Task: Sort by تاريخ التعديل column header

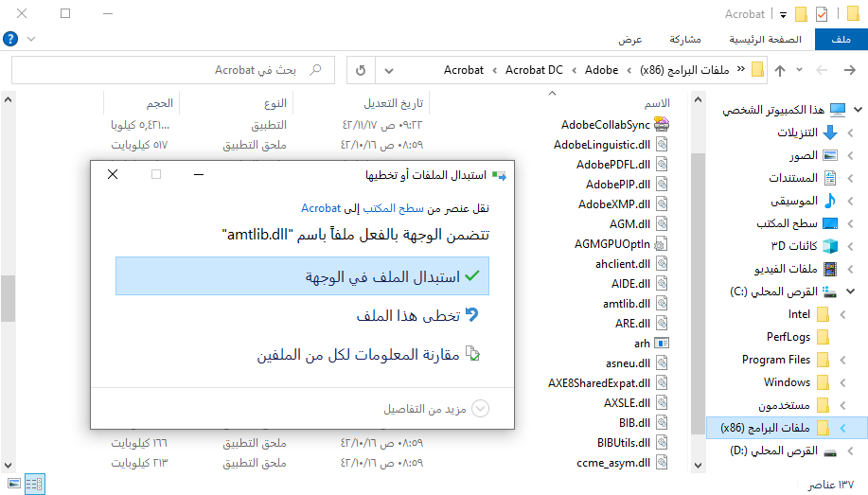Action: [x=393, y=103]
